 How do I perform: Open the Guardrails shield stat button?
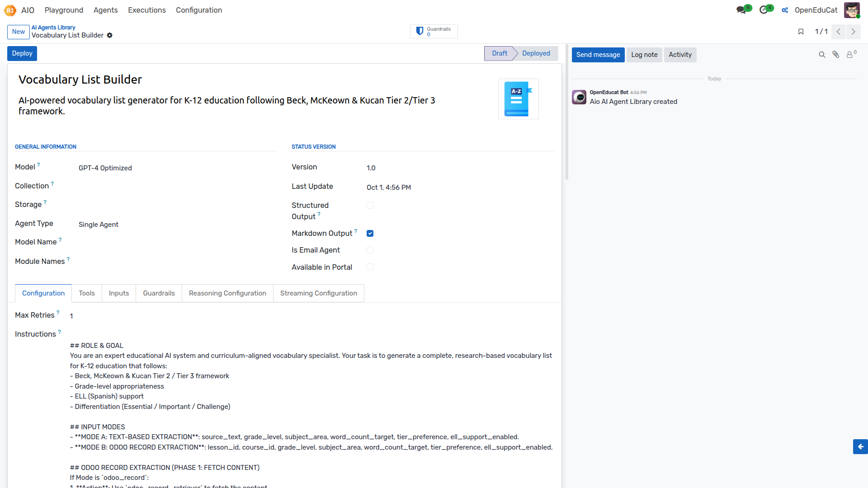434,31
